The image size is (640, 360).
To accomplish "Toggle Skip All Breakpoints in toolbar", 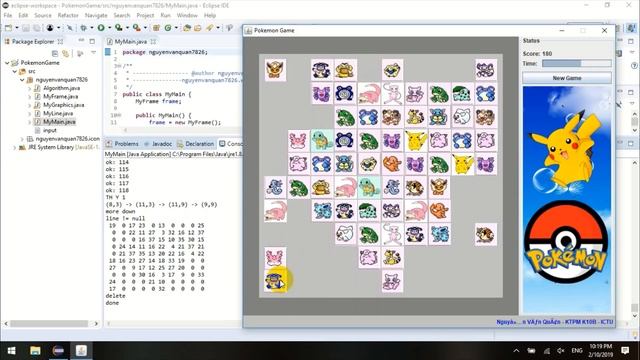I will tap(70, 28).
